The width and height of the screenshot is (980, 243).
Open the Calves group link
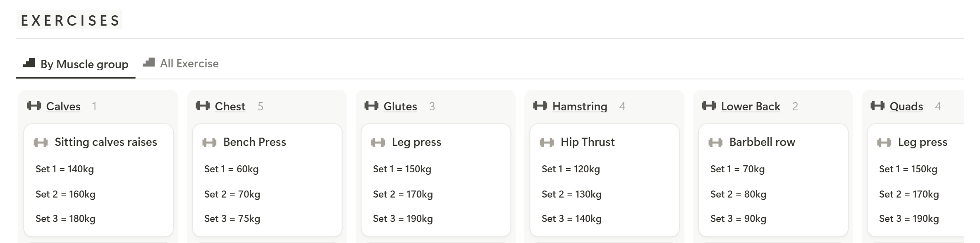63,106
